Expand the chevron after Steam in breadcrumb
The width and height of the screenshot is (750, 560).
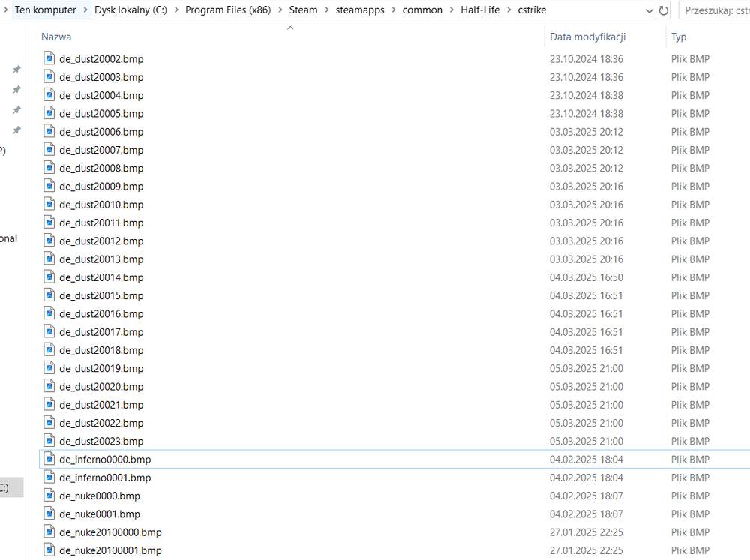click(x=326, y=10)
